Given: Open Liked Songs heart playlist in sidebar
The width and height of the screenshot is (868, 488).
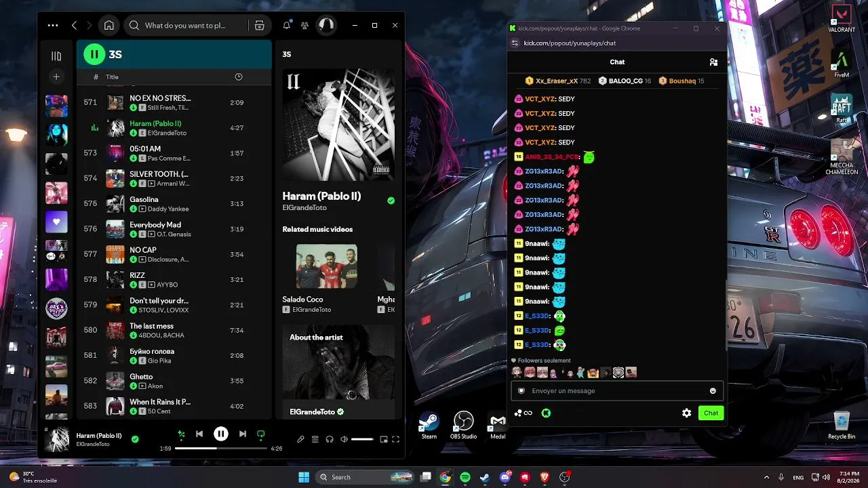Looking at the screenshot, I should [56, 222].
